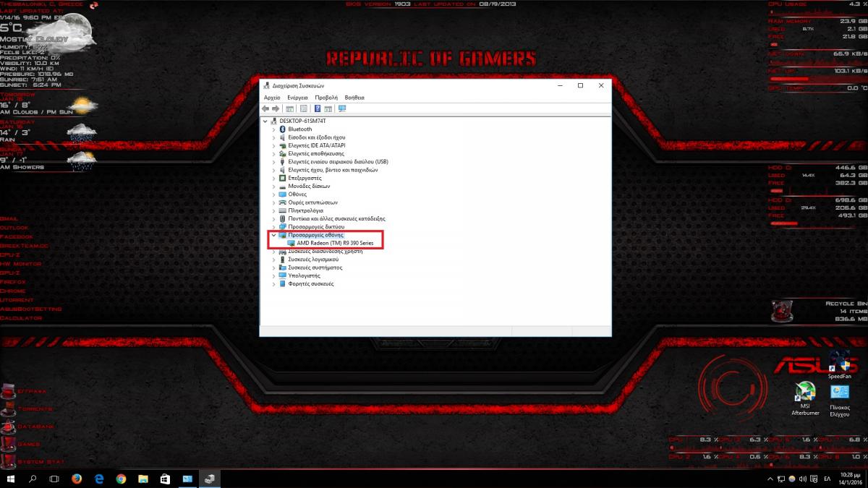The image size is (868, 488).
Task: Open File Explorer from the taskbar
Action: [x=143, y=479]
